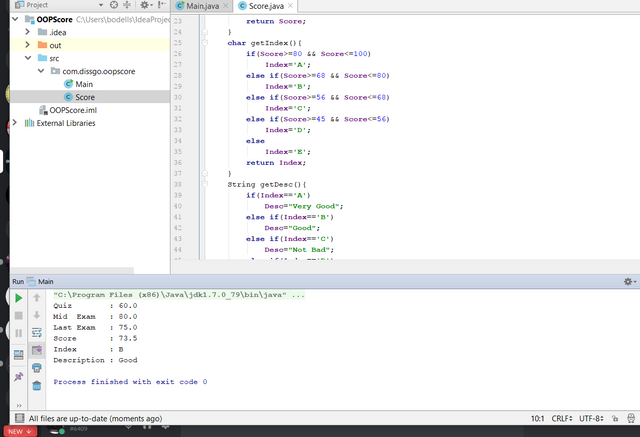This screenshot has height=437, width=640.
Task: Close the Main.java tab
Action: click(225, 6)
